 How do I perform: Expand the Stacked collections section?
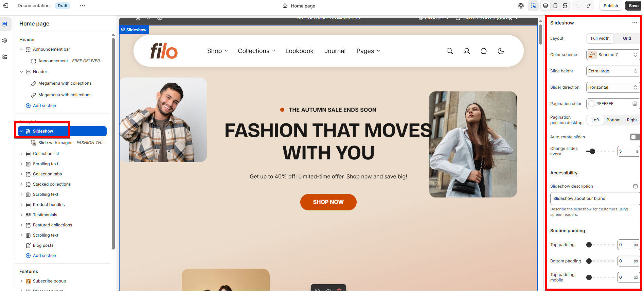pos(21,184)
